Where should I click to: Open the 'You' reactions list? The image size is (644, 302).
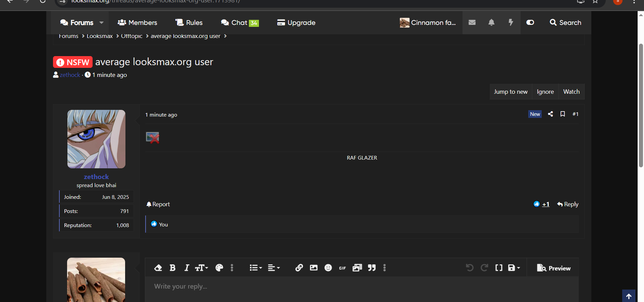[x=163, y=224]
